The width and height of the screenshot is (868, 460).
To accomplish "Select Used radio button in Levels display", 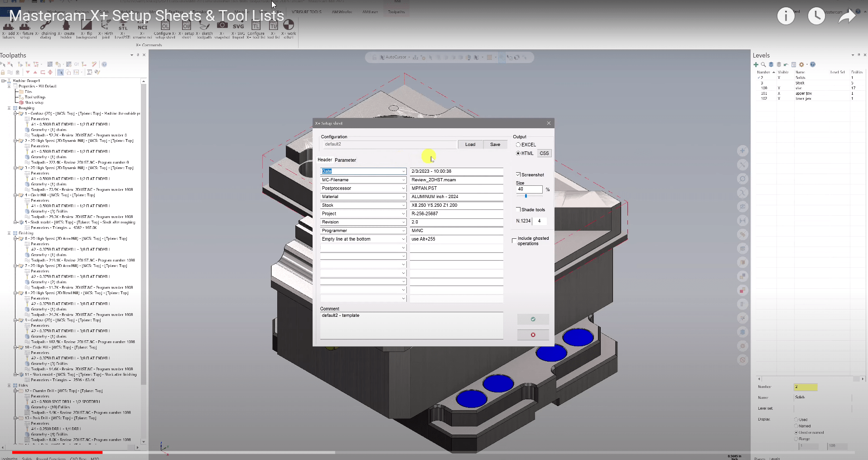I will tap(796, 420).
